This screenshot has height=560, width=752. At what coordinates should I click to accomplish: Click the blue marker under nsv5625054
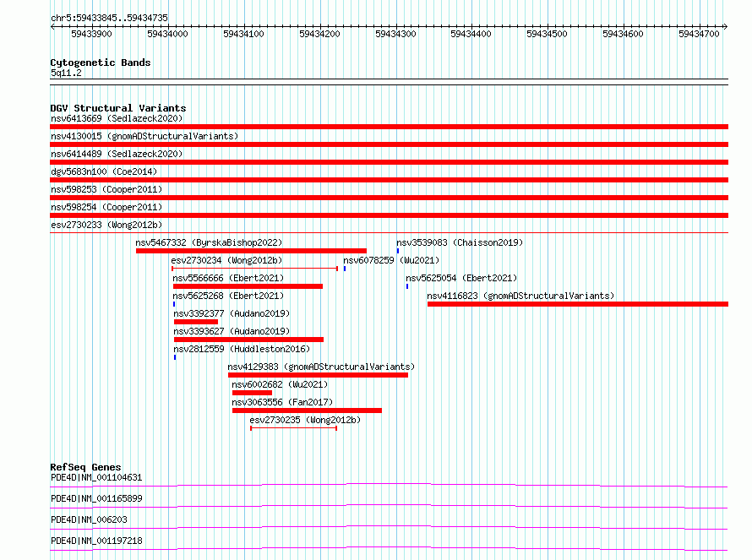pos(407,286)
